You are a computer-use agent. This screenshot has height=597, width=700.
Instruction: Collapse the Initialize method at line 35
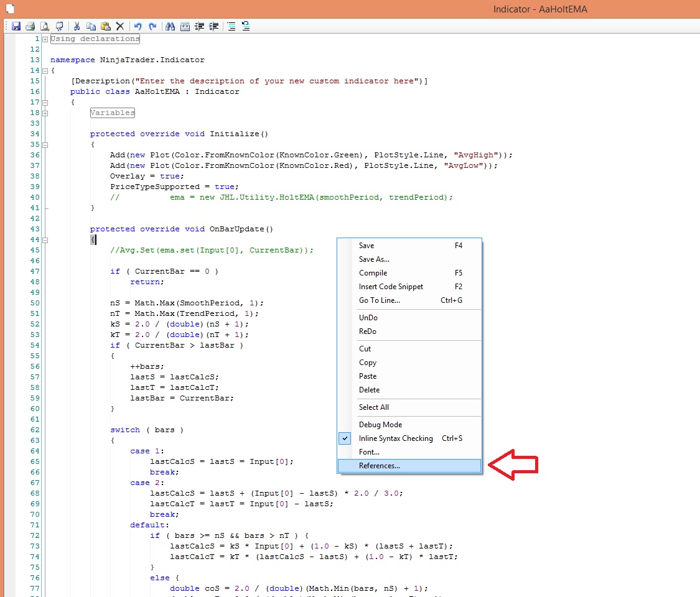pos(45,145)
